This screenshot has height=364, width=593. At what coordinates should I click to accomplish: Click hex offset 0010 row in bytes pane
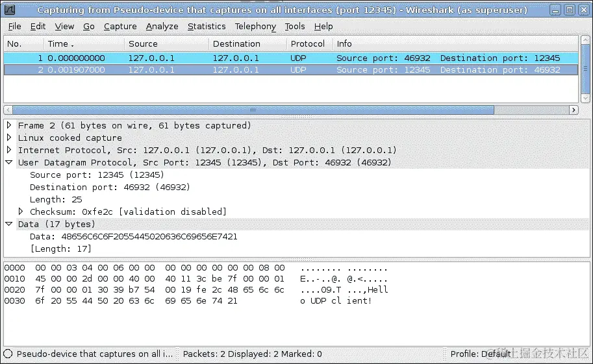pos(196,278)
